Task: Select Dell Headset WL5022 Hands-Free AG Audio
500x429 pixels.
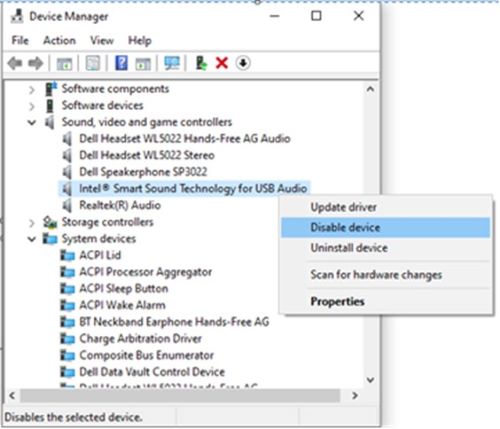Action: [185, 139]
